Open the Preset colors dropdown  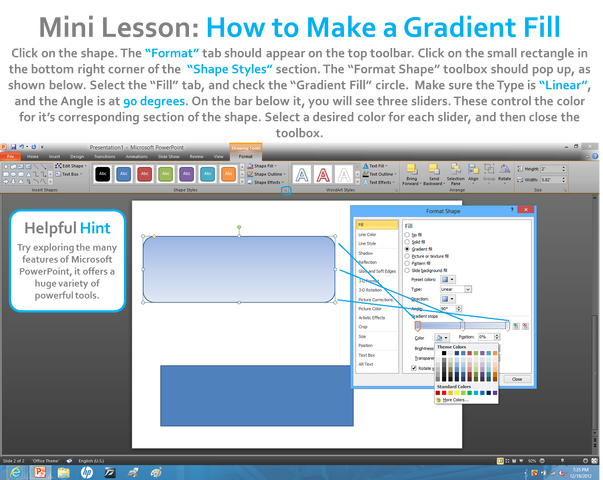[448, 279]
